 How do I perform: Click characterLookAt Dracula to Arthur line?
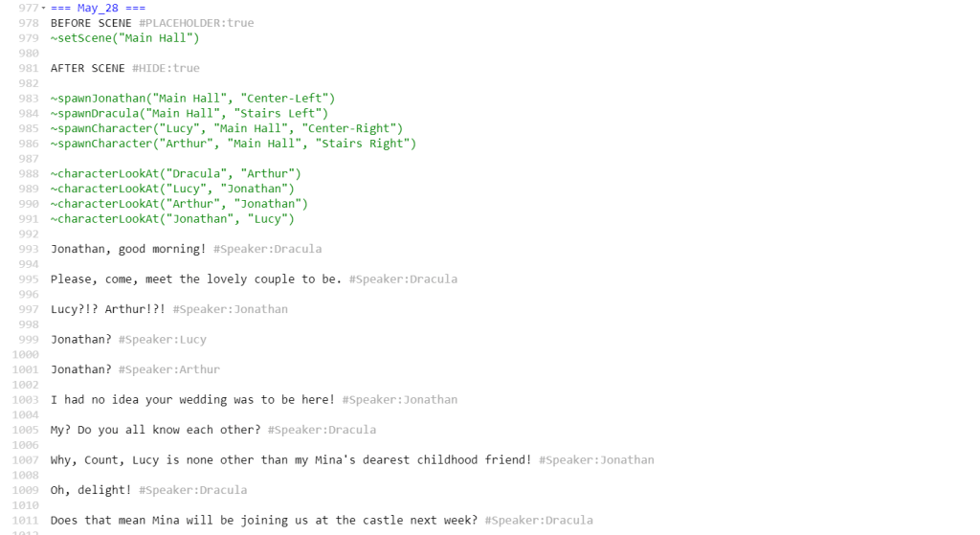(x=176, y=173)
